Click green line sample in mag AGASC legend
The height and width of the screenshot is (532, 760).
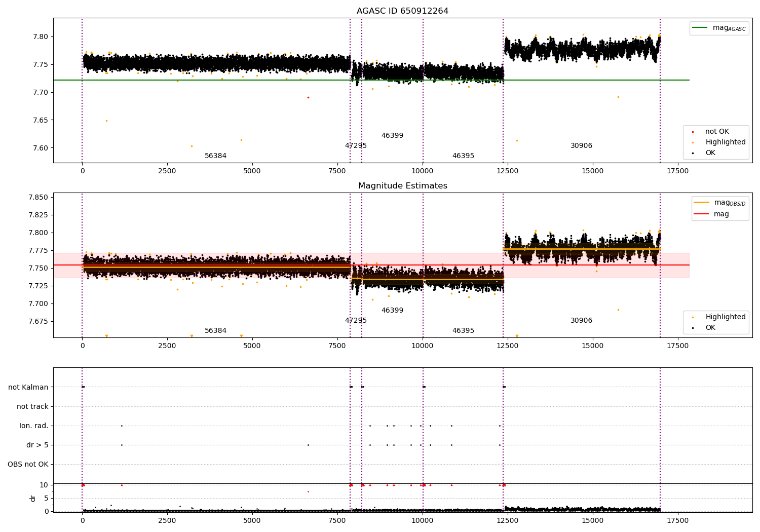click(700, 28)
